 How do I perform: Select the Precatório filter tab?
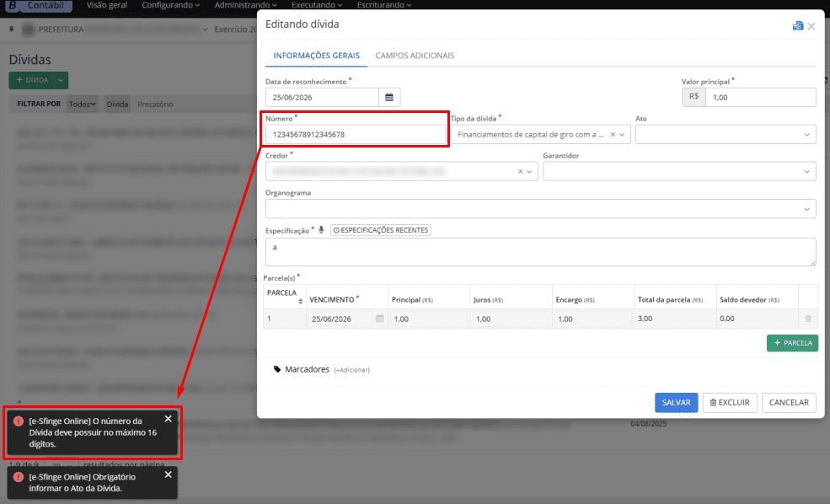tap(155, 105)
